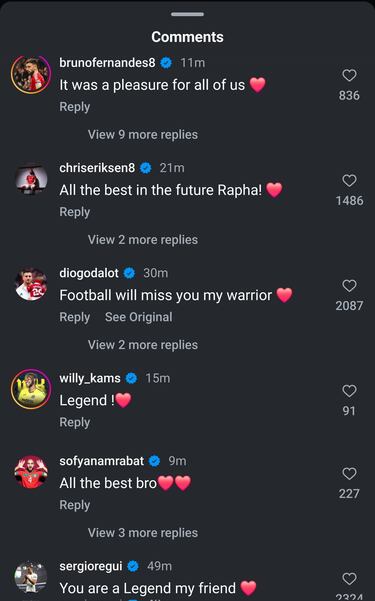Open the sofyanamrabat username link

click(102, 461)
